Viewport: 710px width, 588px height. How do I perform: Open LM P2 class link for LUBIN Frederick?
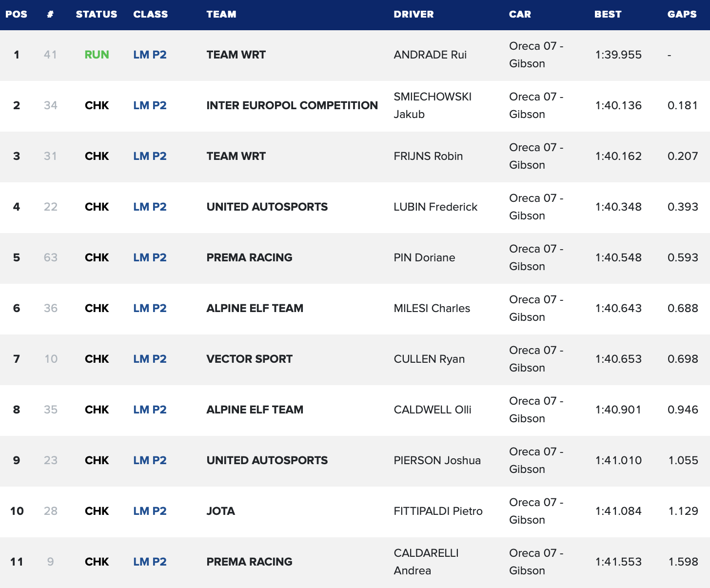[150, 207]
